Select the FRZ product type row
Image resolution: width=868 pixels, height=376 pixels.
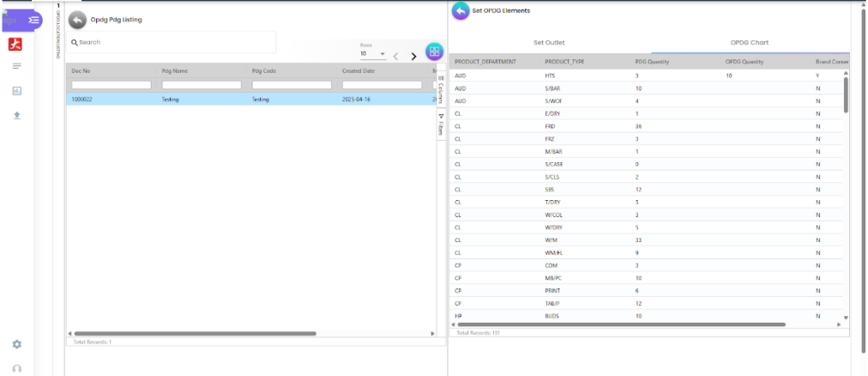pos(646,139)
